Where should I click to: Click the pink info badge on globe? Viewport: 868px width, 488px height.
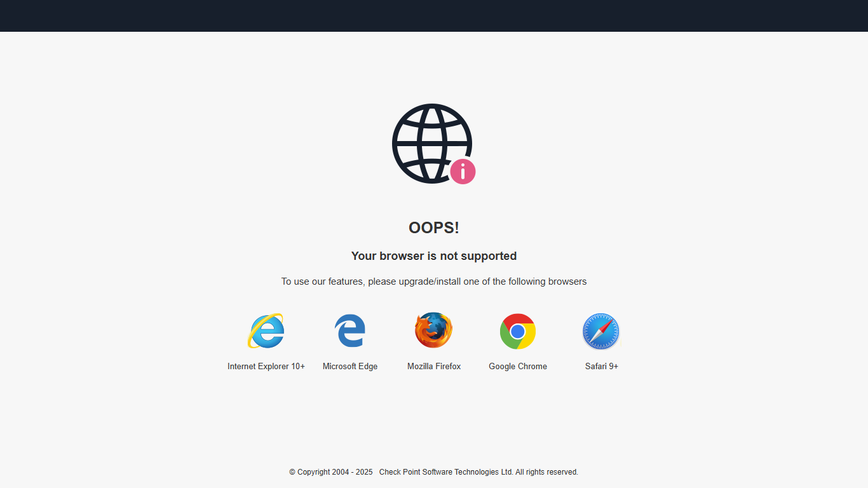tap(463, 172)
